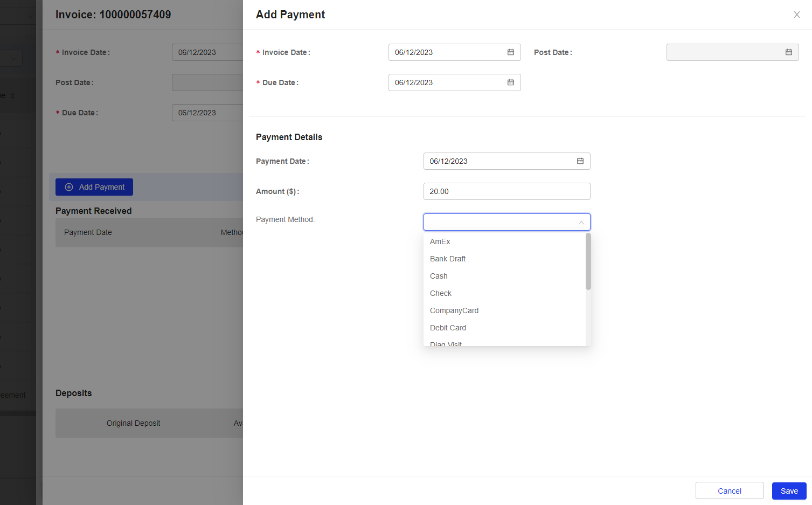This screenshot has height=505, width=812.
Task: Select Cash payment method
Action: click(x=504, y=276)
